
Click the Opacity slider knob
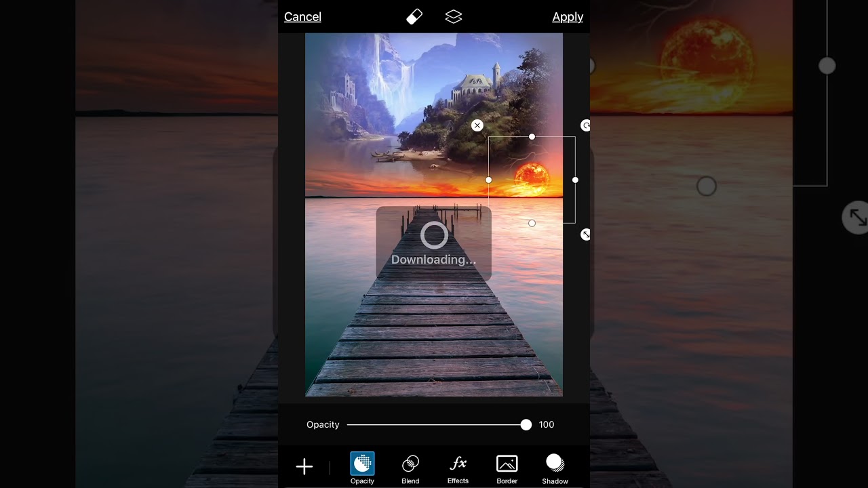click(526, 425)
